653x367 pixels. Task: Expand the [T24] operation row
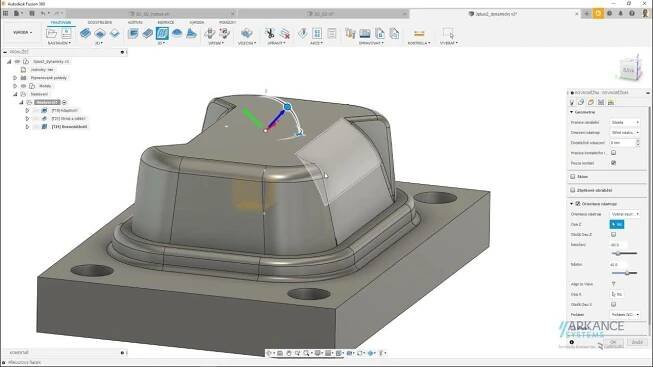(x=27, y=127)
